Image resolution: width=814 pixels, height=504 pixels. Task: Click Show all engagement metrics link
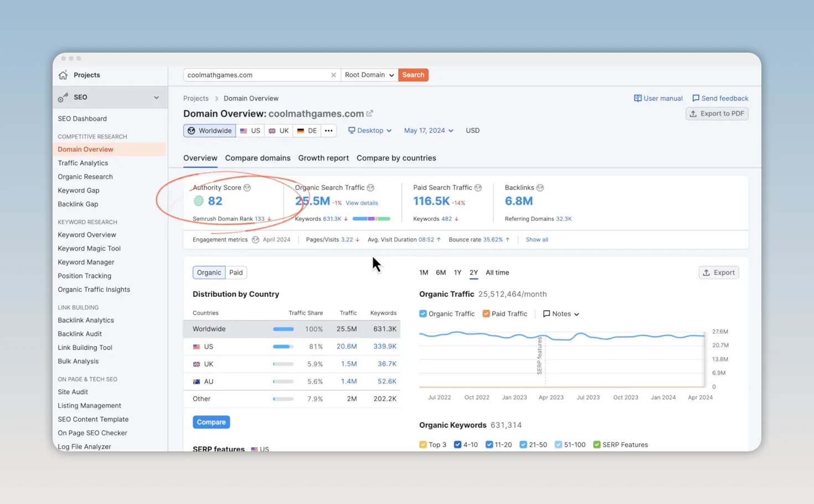pos(537,240)
